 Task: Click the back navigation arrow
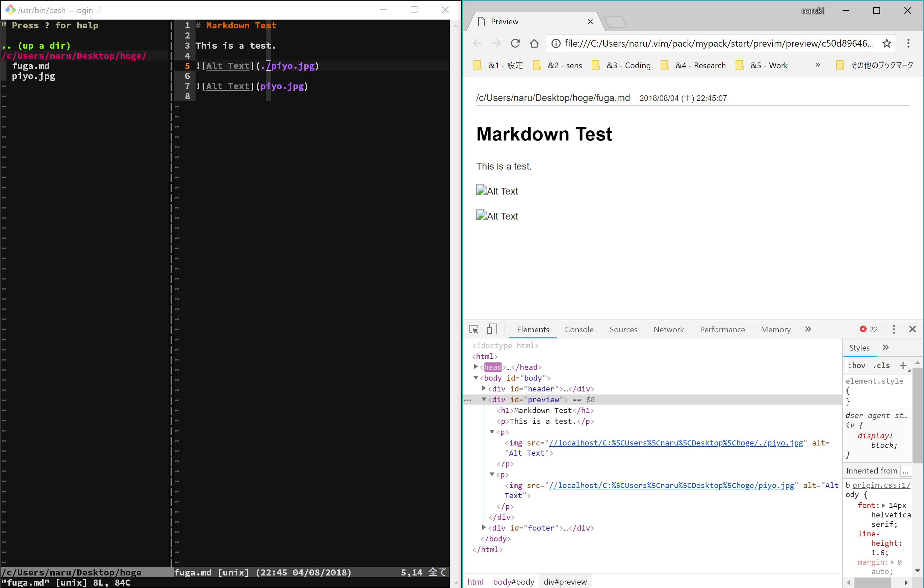click(x=477, y=43)
